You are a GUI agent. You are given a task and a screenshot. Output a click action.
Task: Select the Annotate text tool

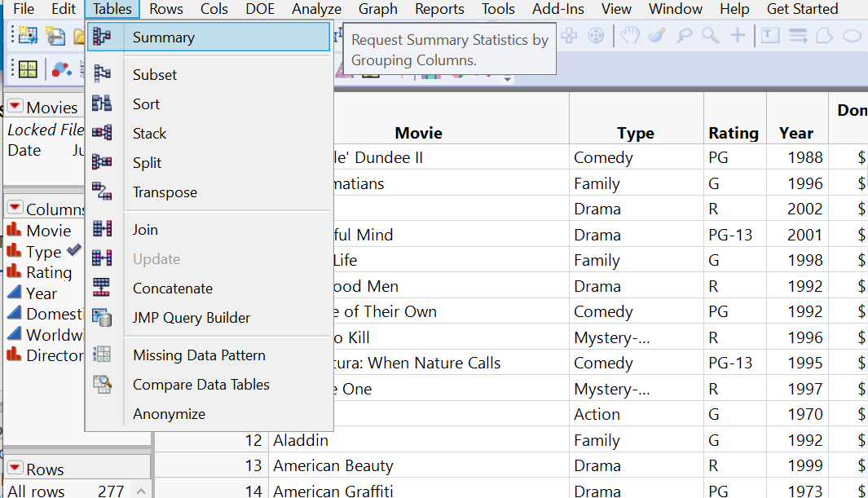click(771, 36)
